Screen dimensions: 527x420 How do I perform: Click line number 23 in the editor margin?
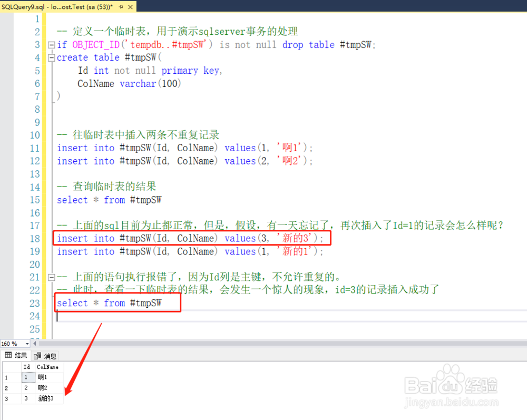(34, 303)
